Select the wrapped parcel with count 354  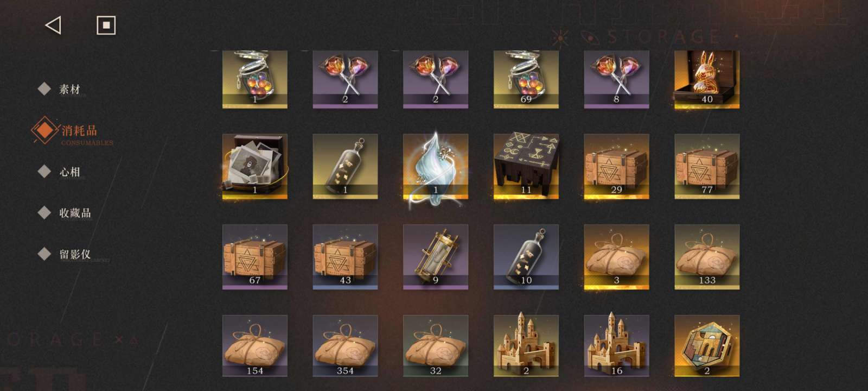345,346
